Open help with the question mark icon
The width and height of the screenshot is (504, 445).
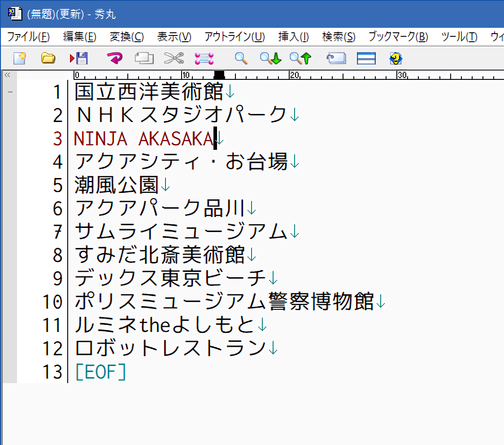396,58
